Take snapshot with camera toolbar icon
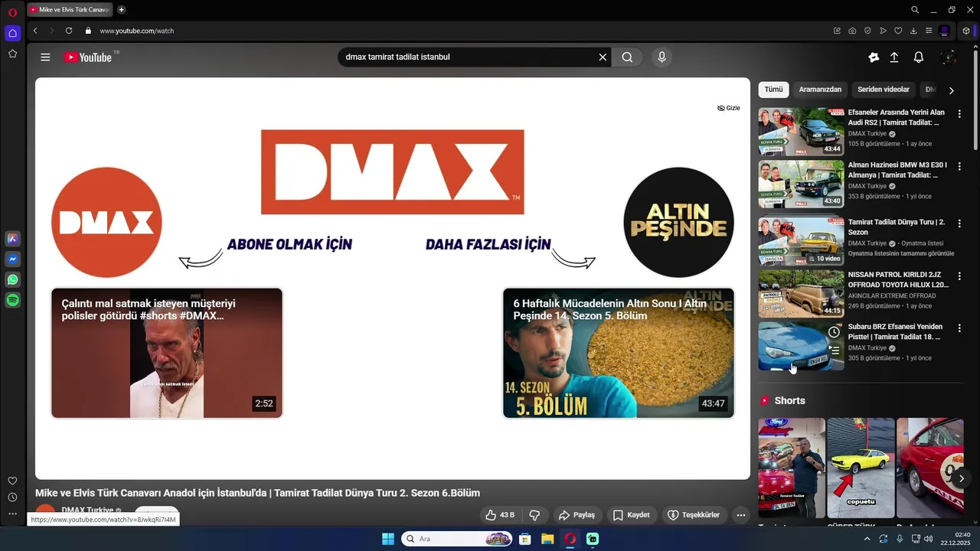The image size is (980, 551). (852, 31)
